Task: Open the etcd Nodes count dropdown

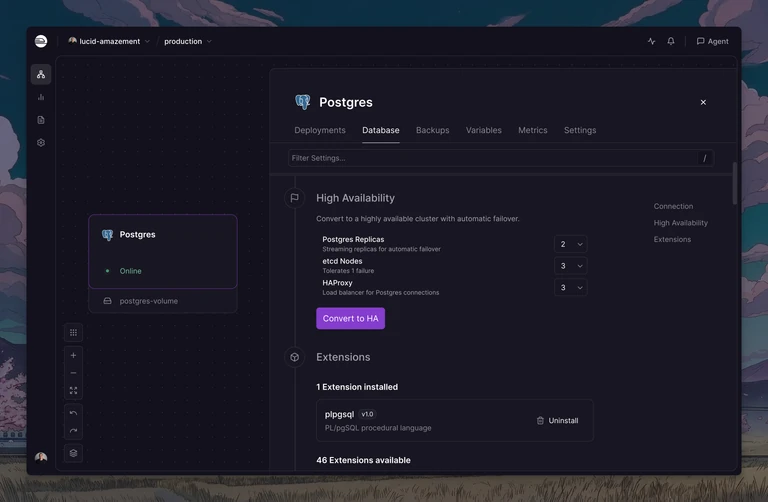Action: click(x=571, y=265)
